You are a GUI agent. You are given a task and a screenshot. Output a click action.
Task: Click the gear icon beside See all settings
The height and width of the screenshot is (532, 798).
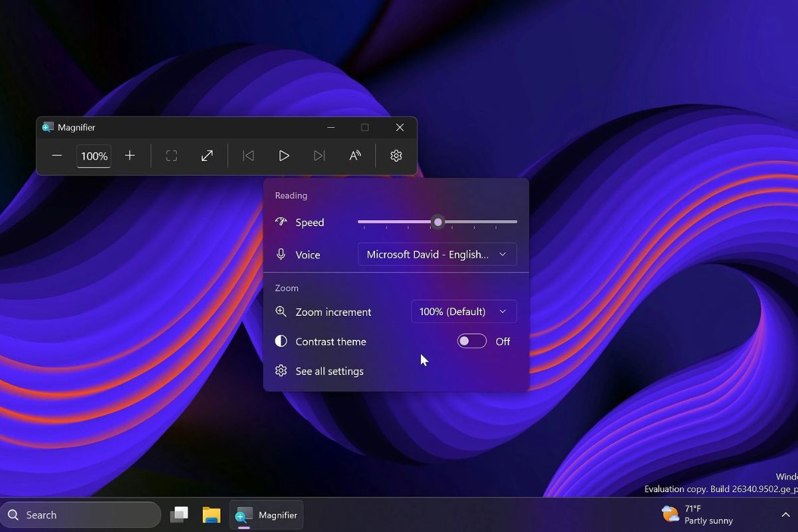(281, 371)
